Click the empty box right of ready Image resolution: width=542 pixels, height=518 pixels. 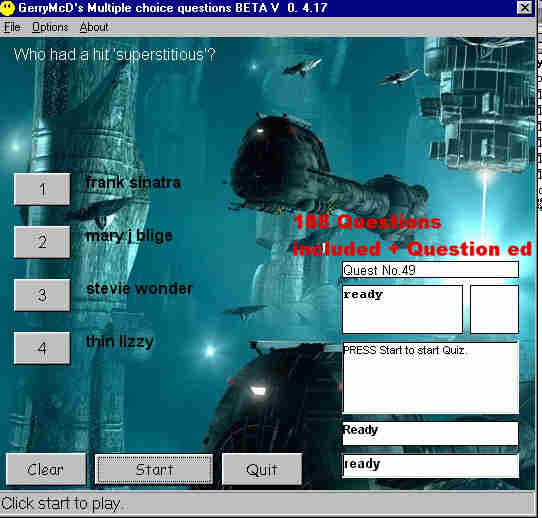(x=494, y=309)
